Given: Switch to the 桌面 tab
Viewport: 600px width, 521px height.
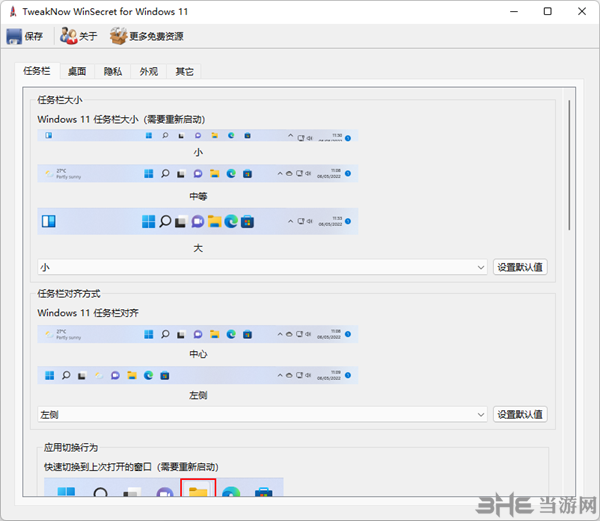Looking at the screenshot, I should pos(77,71).
